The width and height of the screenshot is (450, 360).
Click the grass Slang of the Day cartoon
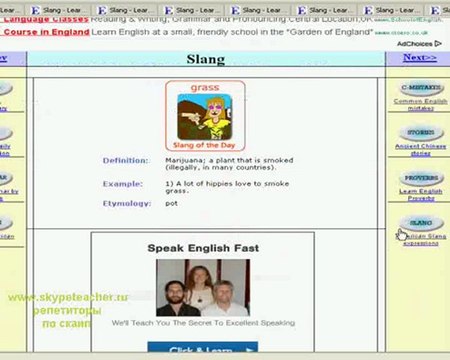coord(205,117)
